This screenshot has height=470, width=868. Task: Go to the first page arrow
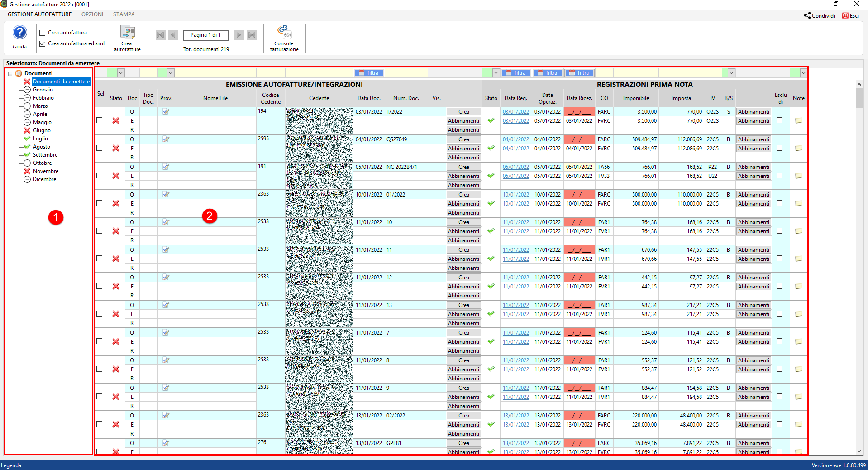(160, 35)
